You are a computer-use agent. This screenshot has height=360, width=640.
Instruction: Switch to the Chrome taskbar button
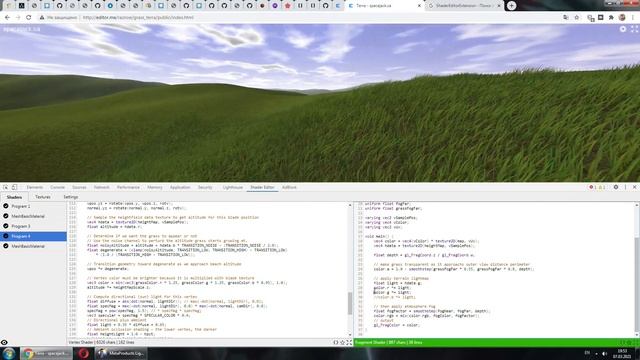click(x=46, y=353)
